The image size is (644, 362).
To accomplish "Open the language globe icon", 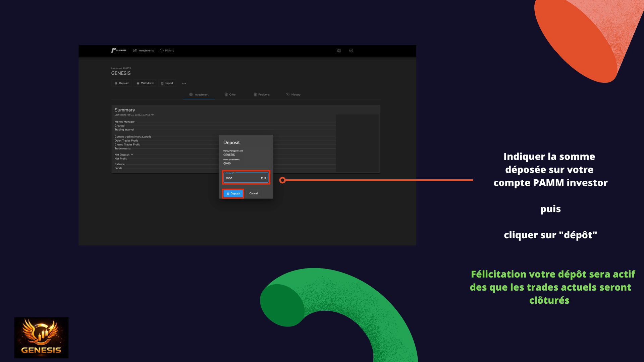I will pyautogui.click(x=339, y=51).
